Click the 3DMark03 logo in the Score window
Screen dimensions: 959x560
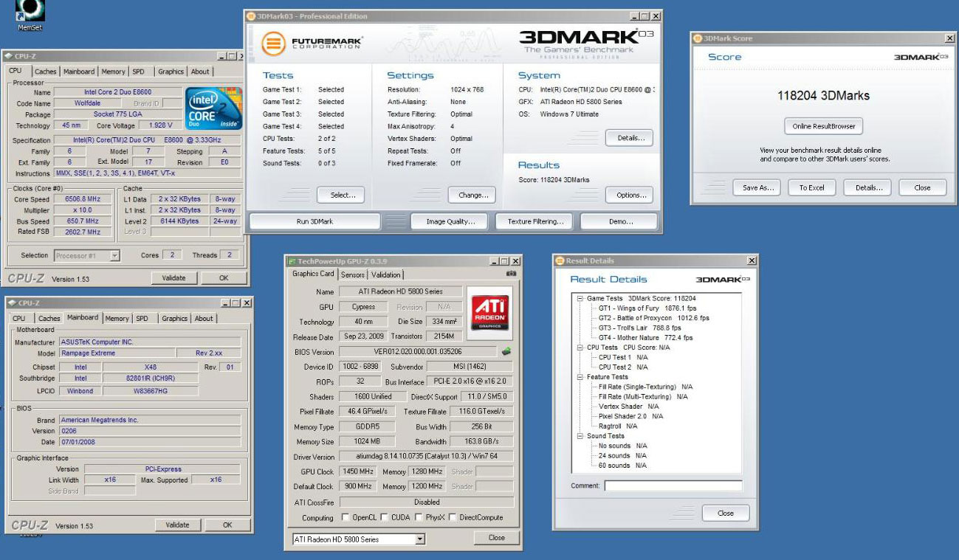921,57
